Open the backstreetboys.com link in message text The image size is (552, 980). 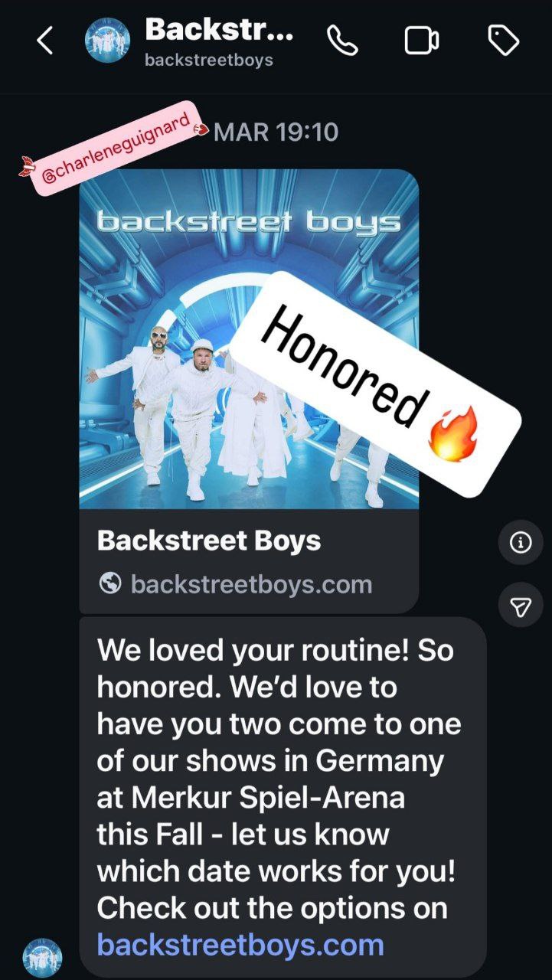pos(240,944)
